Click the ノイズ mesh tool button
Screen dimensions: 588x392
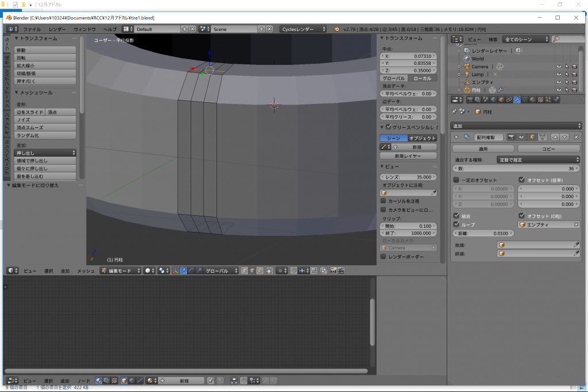click(45, 120)
